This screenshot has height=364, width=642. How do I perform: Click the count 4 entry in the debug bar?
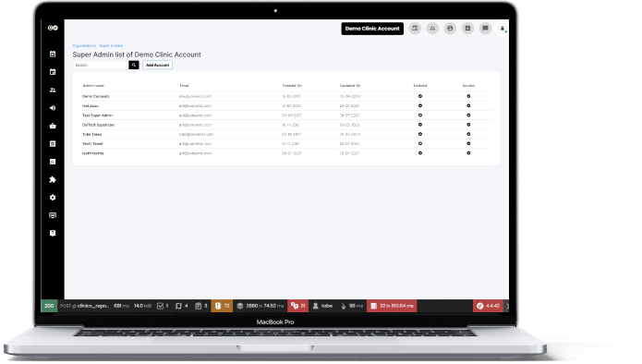181,306
